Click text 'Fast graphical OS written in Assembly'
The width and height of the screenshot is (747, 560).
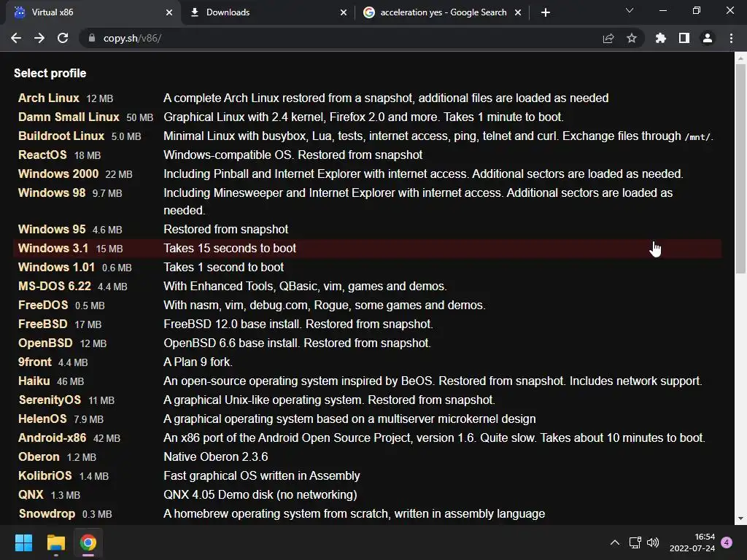point(262,475)
